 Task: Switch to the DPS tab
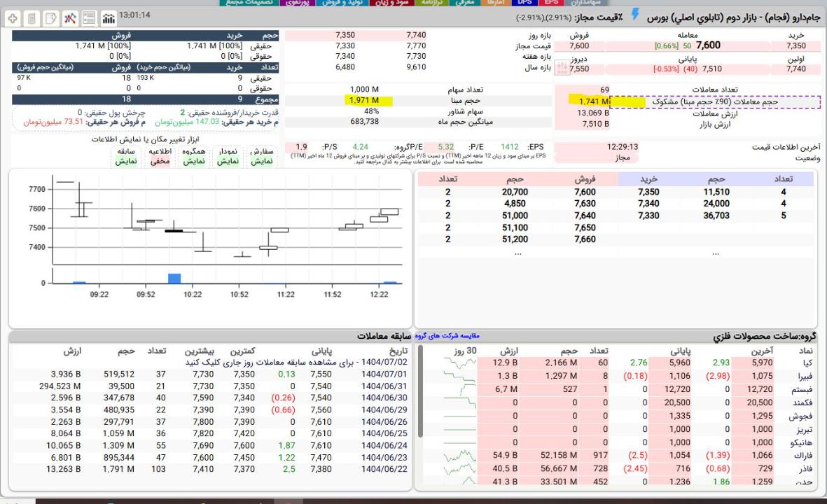525,3
